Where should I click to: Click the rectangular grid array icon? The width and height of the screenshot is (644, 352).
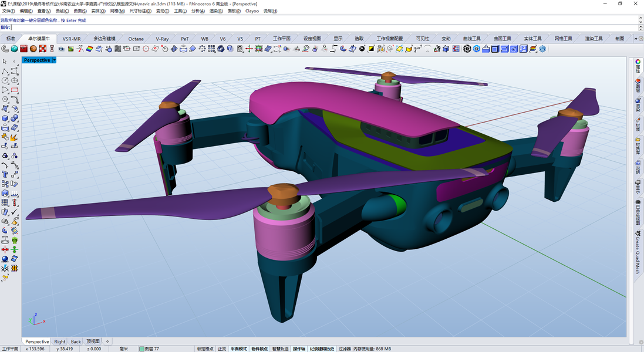(211, 49)
